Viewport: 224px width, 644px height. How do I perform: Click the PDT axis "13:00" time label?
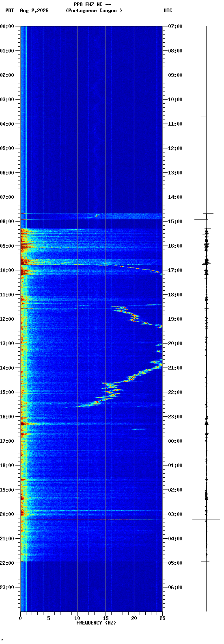click(7, 344)
